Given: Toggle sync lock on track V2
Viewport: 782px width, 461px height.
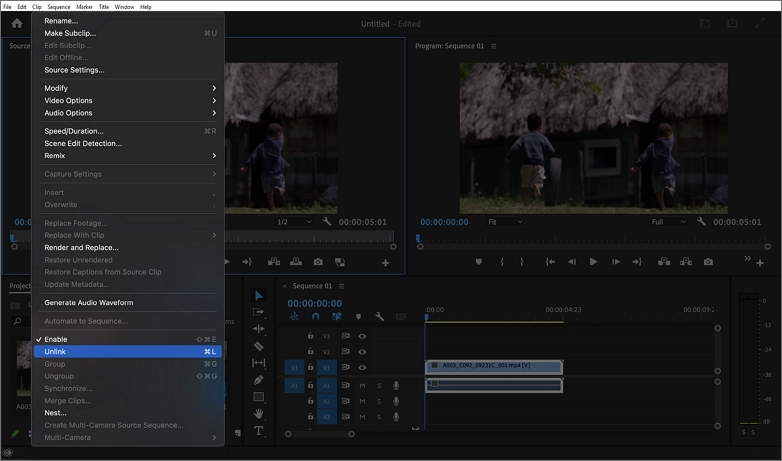Looking at the screenshot, I should click(x=345, y=351).
